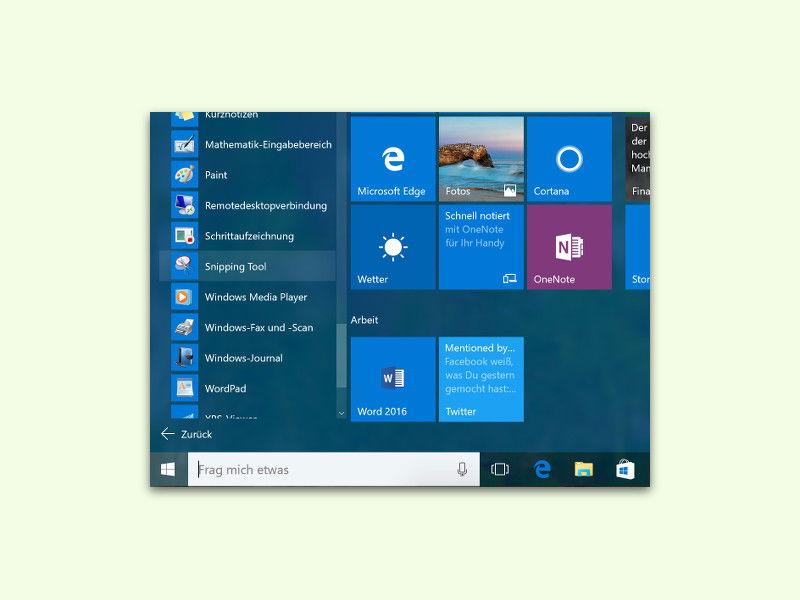Click the Arbeit group heading
This screenshot has height=600, width=800.
tap(364, 320)
